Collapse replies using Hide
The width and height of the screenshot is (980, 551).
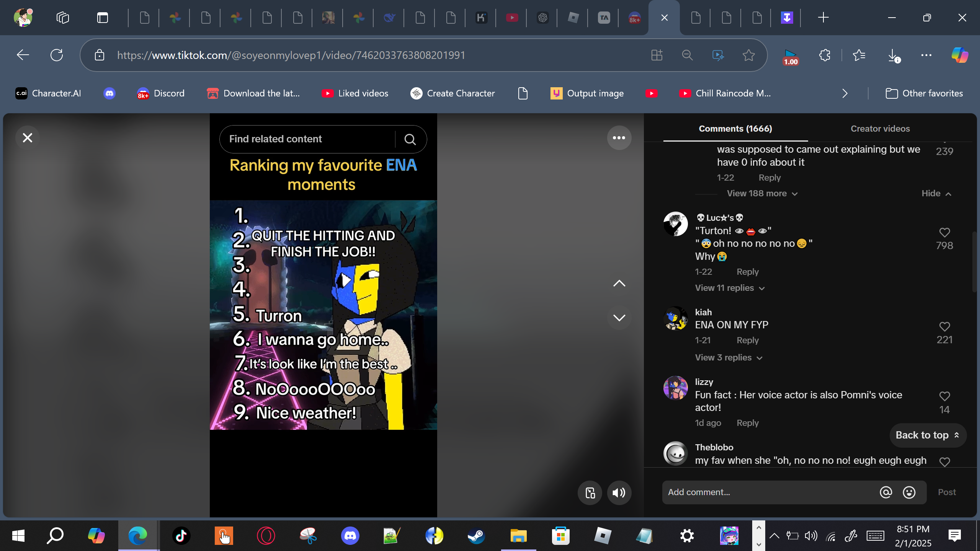pos(936,194)
